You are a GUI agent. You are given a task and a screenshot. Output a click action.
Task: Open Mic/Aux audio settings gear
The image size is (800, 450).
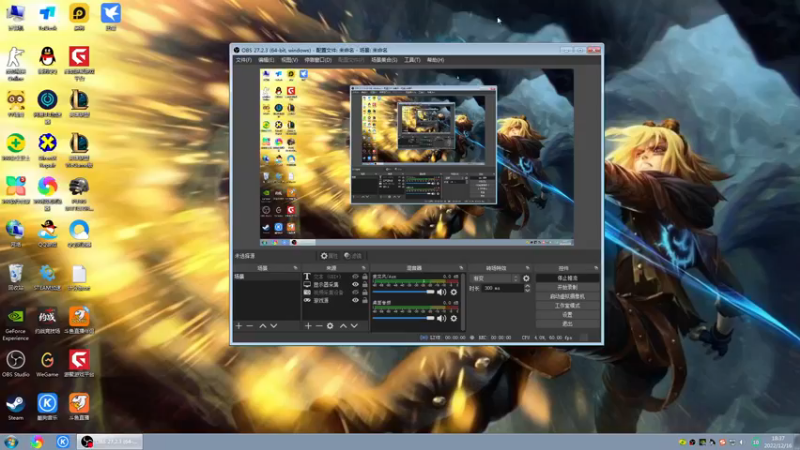coord(454,292)
